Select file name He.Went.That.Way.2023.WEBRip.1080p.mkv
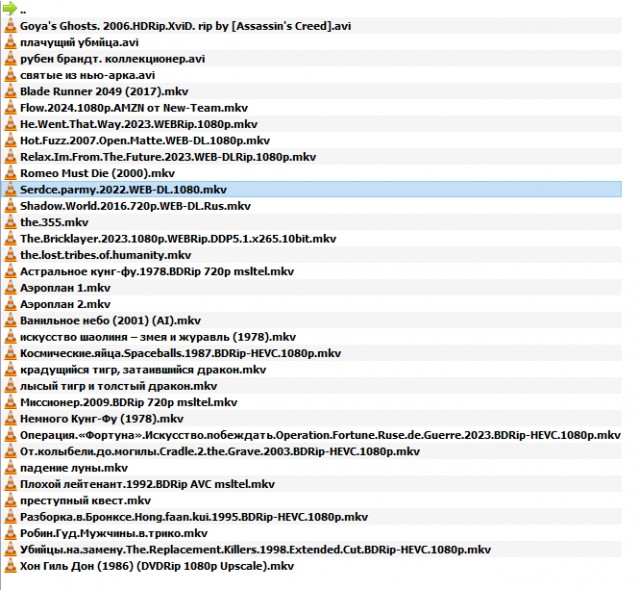 pos(139,124)
